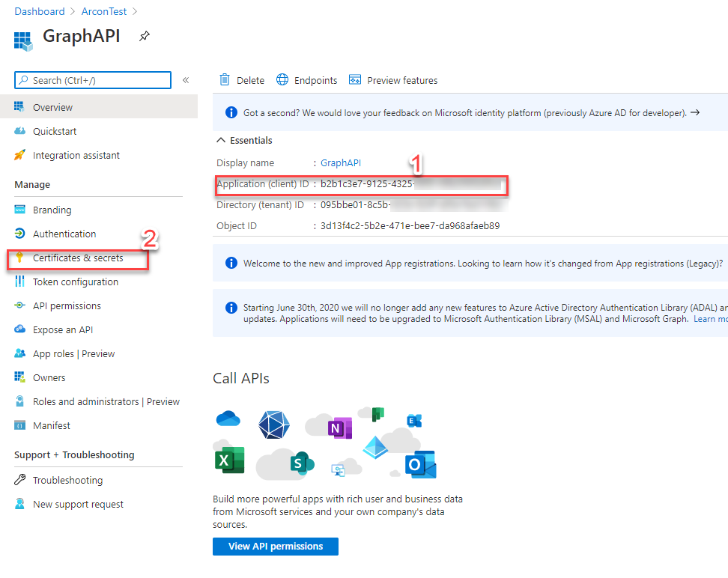The height and width of the screenshot is (578, 728).
Task: Go to Dashboard breadcrumb link
Action: [x=40, y=11]
